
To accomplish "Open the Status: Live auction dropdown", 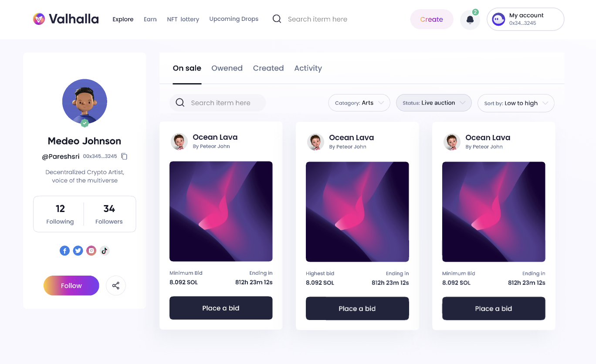I will [433, 103].
